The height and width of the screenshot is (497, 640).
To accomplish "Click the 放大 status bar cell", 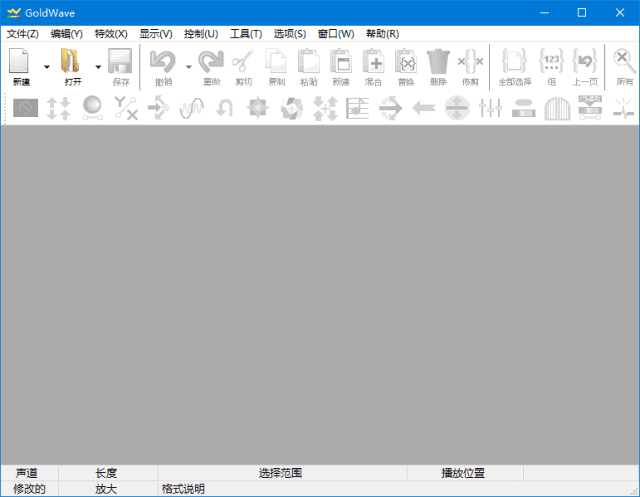I will click(108, 489).
